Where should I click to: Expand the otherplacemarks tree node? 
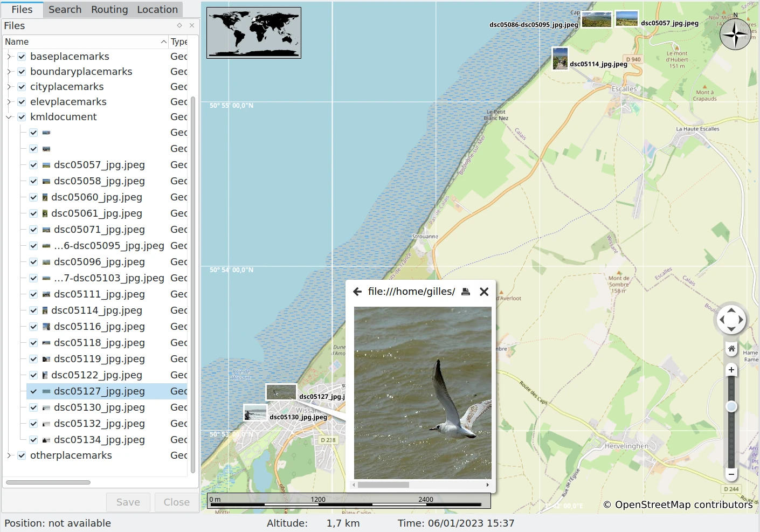9,455
